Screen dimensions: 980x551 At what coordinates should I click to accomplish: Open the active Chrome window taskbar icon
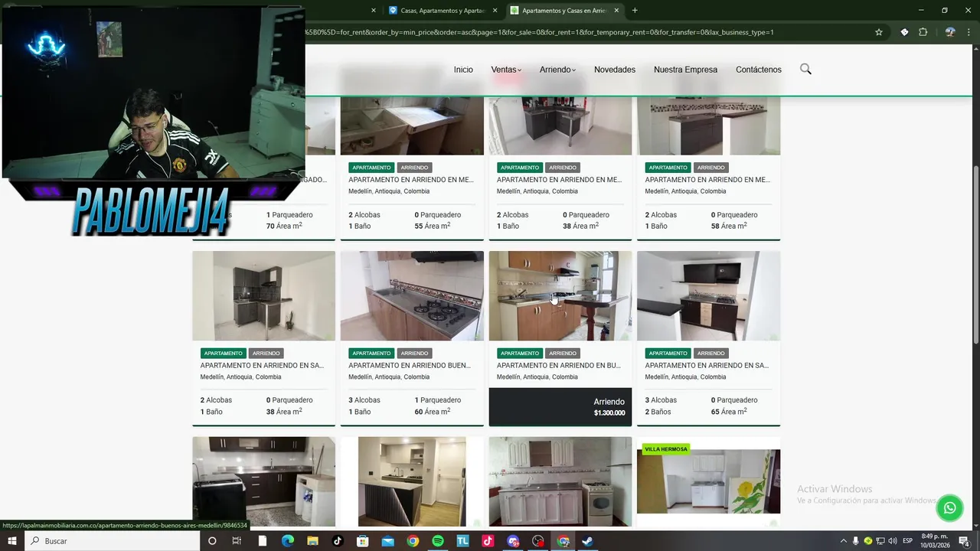tap(563, 541)
